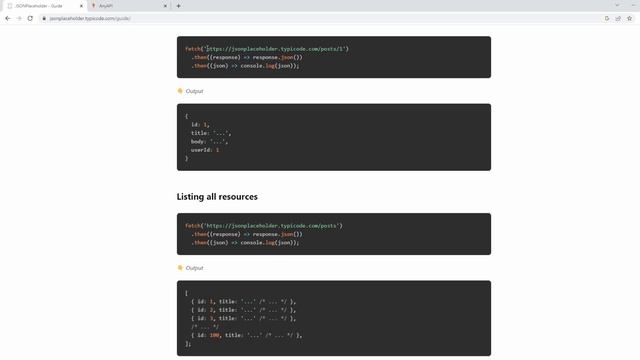The height and width of the screenshot is (360, 640).
Task: Click the first Output label
Action: pyautogui.click(x=194, y=91)
